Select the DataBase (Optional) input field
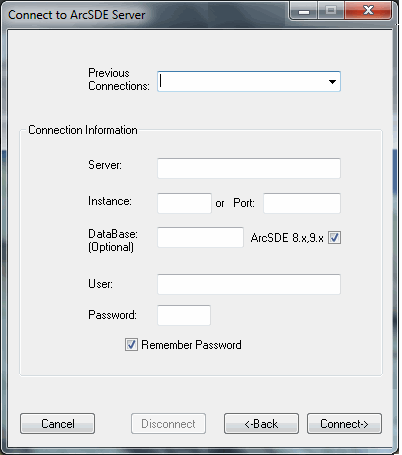The image size is (402, 455). pyautogui.click(x=200, y=237)
